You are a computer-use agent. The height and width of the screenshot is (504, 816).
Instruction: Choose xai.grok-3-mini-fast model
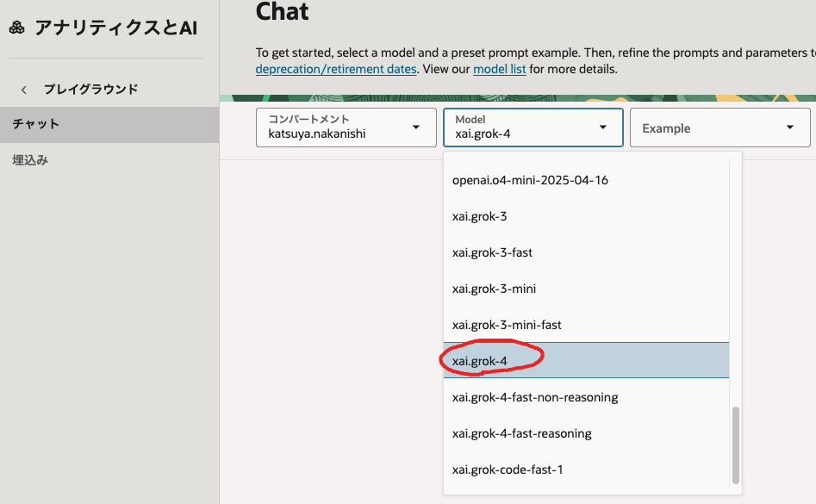(586, 325)
